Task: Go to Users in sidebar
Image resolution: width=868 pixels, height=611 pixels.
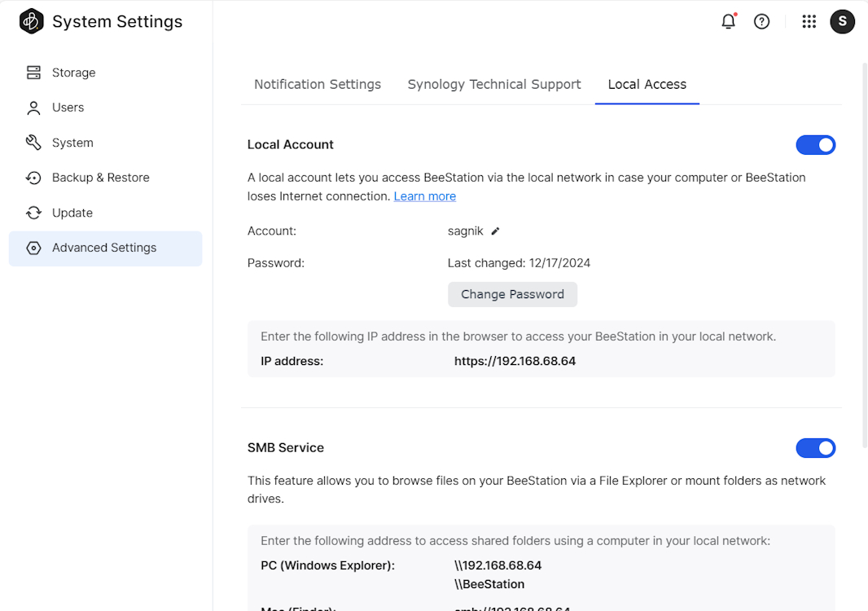Action: 68,108
